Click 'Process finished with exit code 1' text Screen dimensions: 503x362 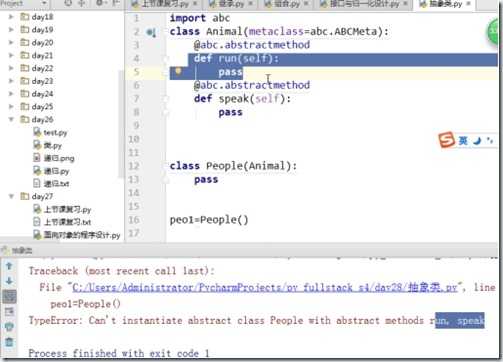coord(119,353)
